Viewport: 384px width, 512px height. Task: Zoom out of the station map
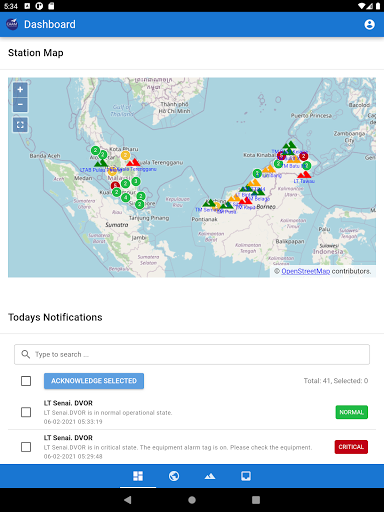coord(20,105)
